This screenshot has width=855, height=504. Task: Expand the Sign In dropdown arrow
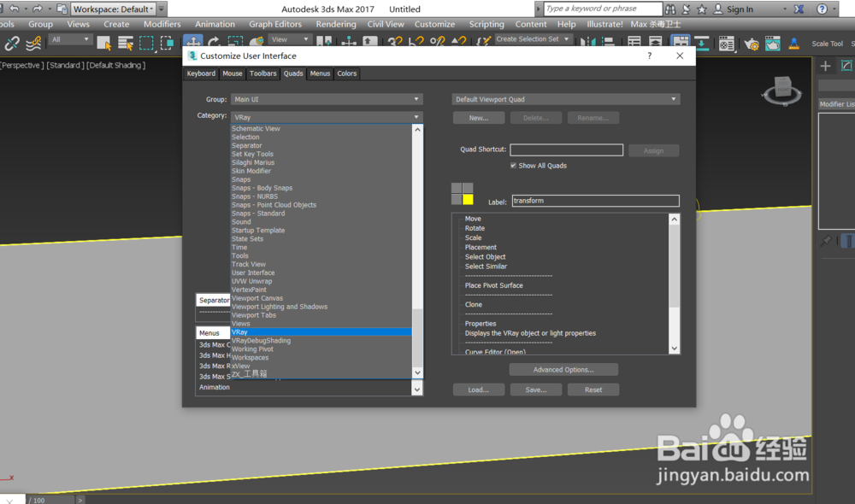point(785,9)
